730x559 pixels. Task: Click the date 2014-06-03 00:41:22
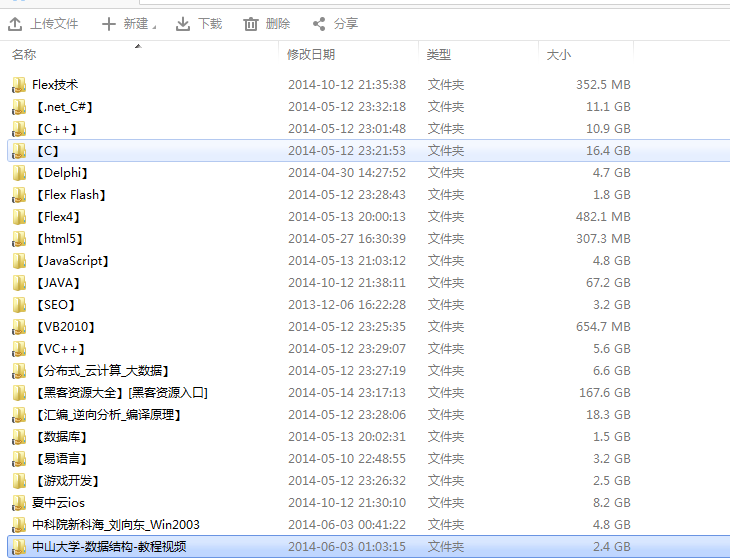[x=347, y=525]
